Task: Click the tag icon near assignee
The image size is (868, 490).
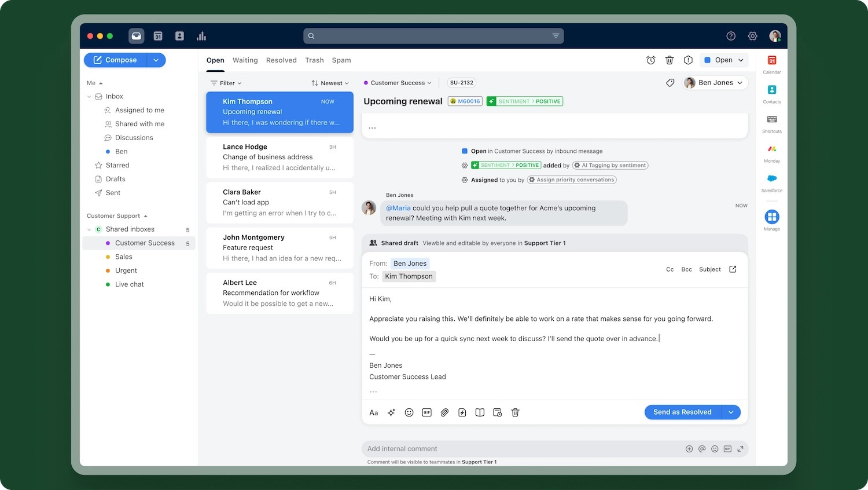Action: 670,83
